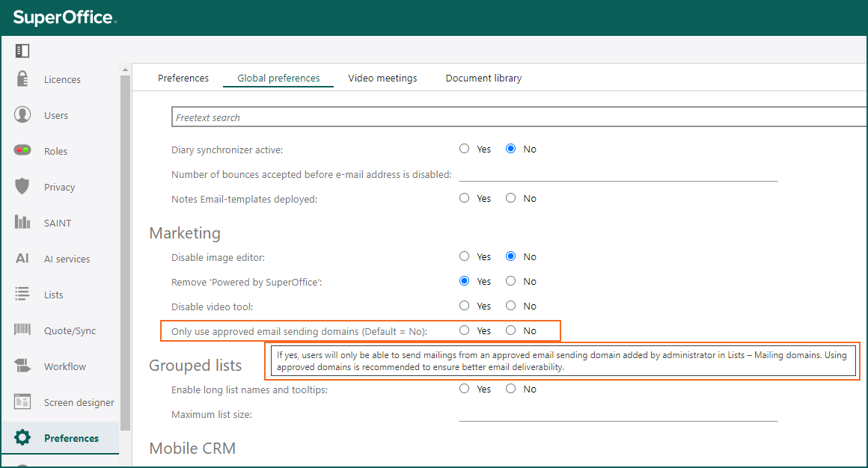Open the SAINT bar chart icon
This screenshot has width=868, height=468.
click(22, 222)
